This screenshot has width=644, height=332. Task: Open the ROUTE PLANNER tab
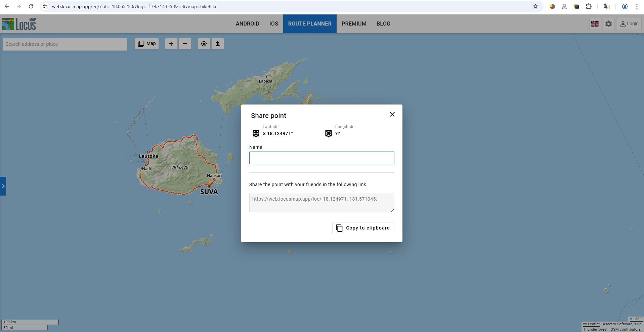pyautogui.click(x=309, y=24)
